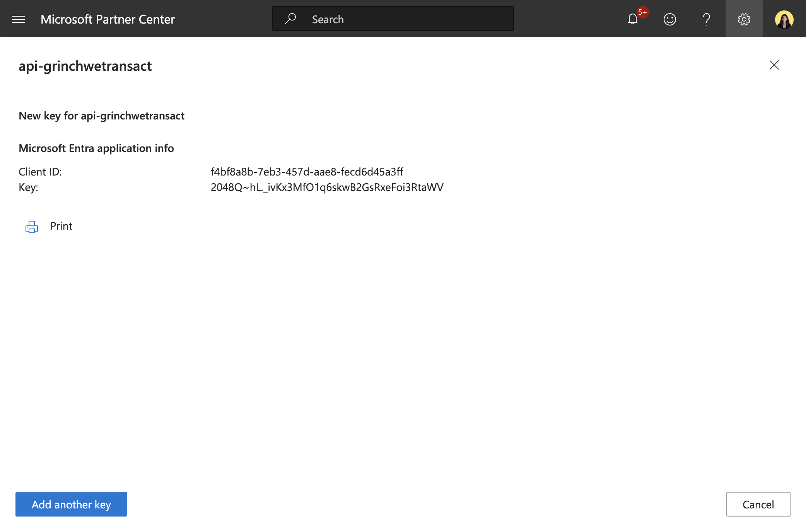Click Add another key button
Screen dimensions: 806x532
(x=71, y=504)
